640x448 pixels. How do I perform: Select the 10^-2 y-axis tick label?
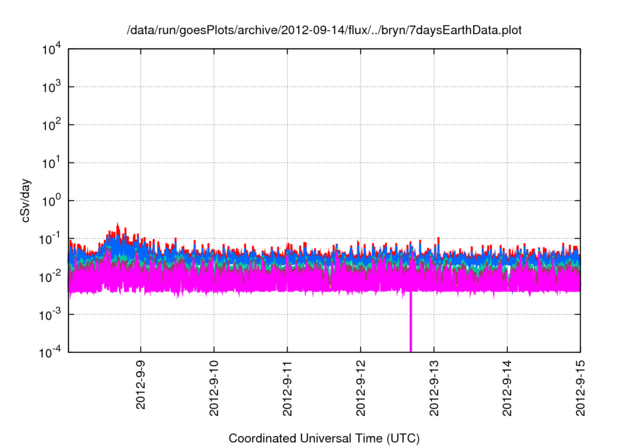pos(49,276)
